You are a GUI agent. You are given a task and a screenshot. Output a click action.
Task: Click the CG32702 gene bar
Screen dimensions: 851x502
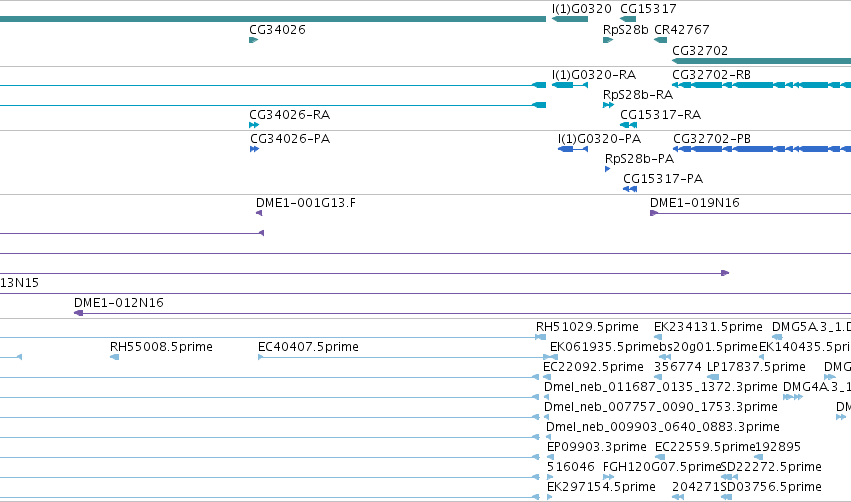761,61
